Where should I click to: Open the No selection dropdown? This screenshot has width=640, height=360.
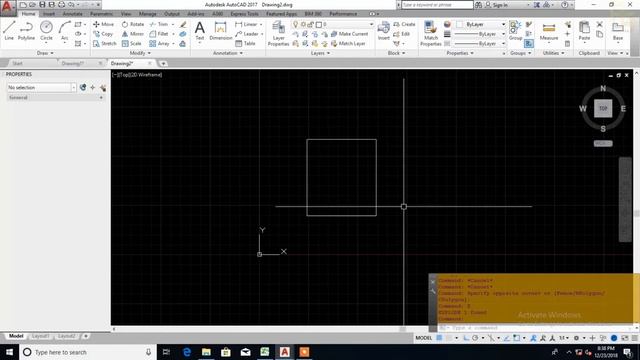[x=73, y=87]
